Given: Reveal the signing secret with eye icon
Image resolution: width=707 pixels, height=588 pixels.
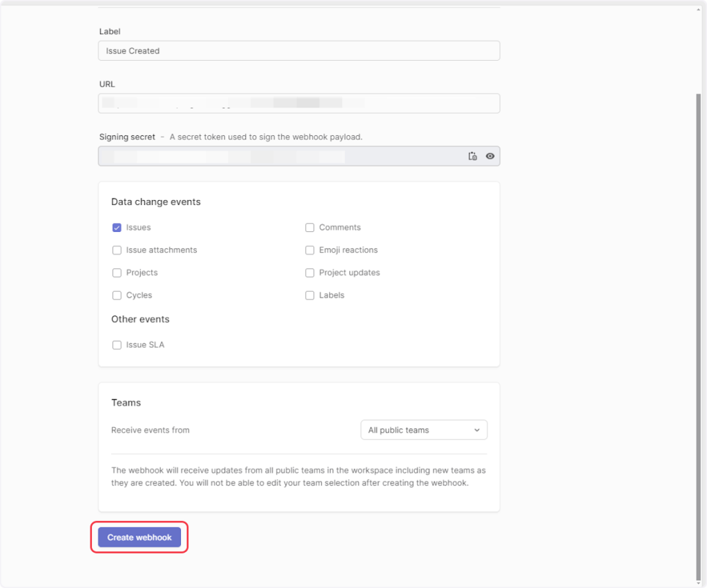Looking at the screenshot, I should [x=490, y=156].
